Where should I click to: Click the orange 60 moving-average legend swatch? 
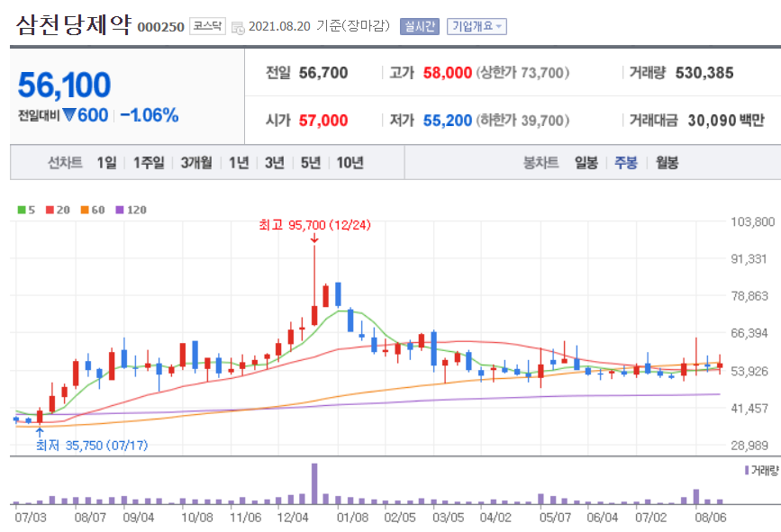coord(85,210)
